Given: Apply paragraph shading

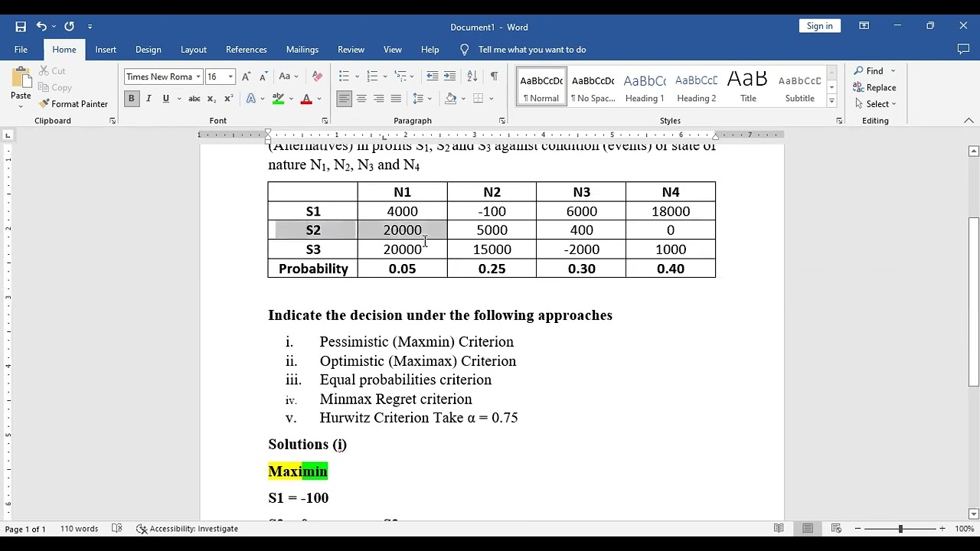Looking at the screenshot, I should click(x=451, y=99).
